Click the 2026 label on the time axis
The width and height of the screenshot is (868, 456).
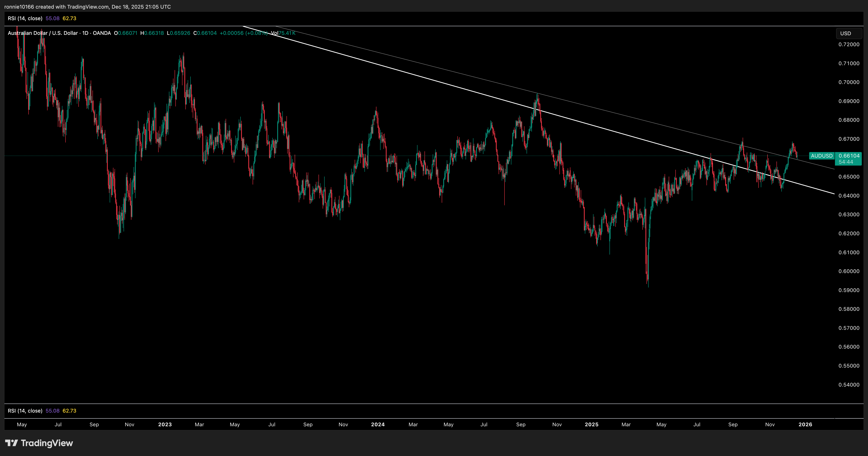coord(806,425)
